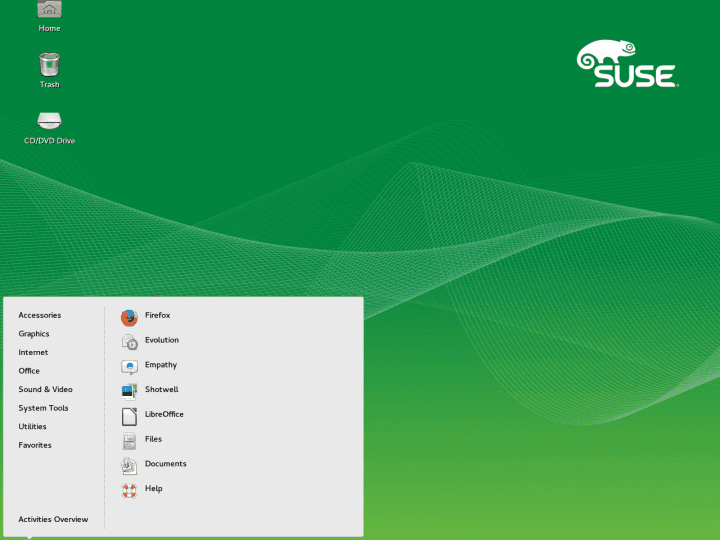Select the System Tools category
720x540 pixels.
coord(43,408)
